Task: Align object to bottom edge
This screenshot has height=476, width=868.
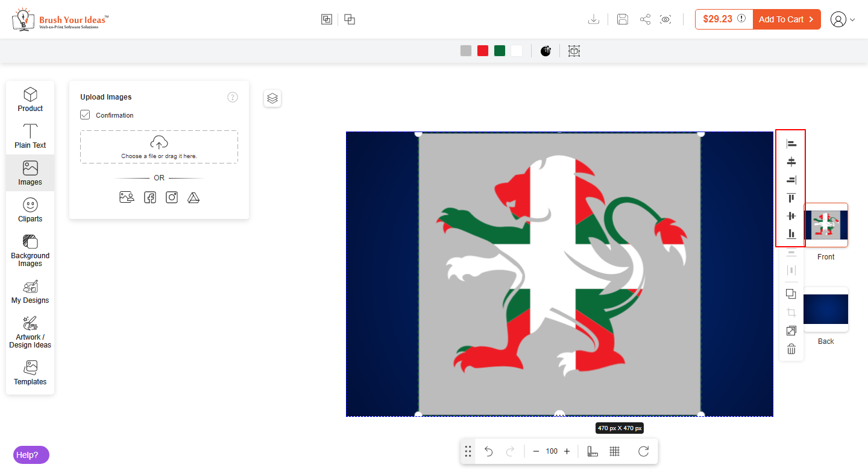Action: click(791, 234)
